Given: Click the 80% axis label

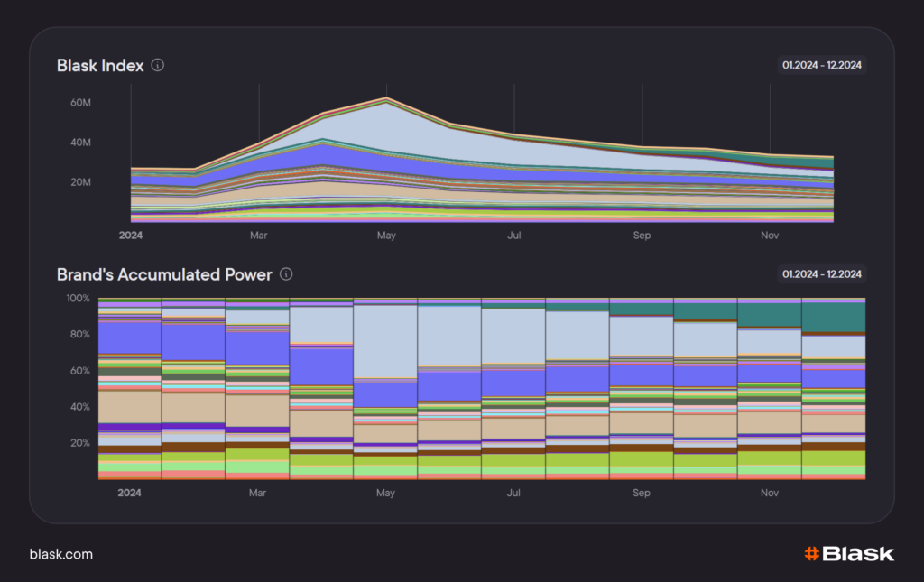Looking at the screenshot, I should point(80,334).
